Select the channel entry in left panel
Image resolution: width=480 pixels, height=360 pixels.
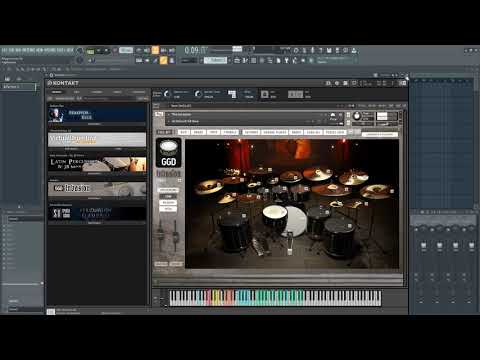pos(19,87)
